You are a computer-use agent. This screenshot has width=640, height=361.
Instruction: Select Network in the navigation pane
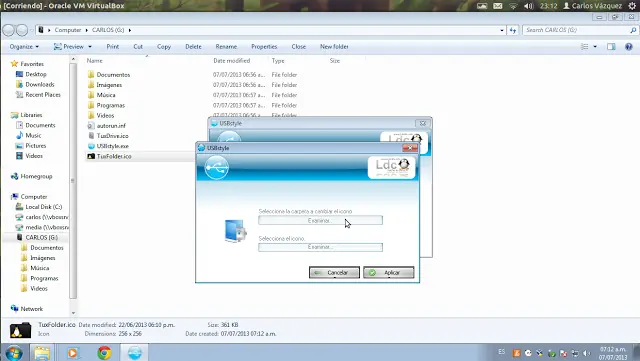31,309
